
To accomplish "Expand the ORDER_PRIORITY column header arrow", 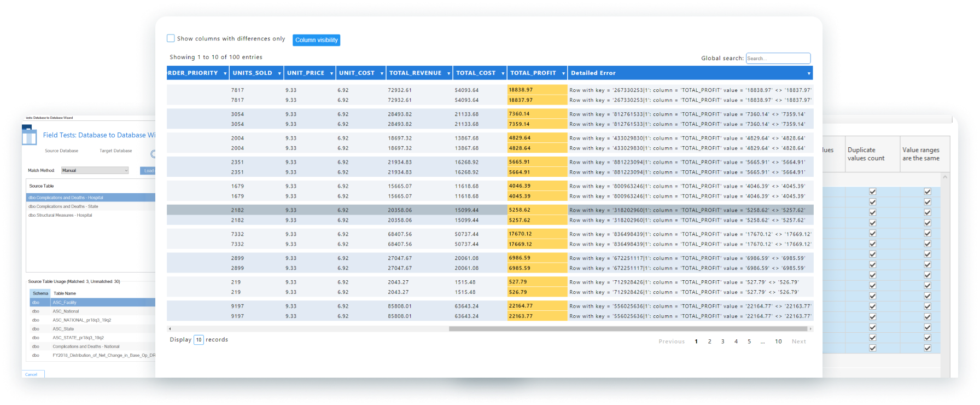I will click(225, 73).
